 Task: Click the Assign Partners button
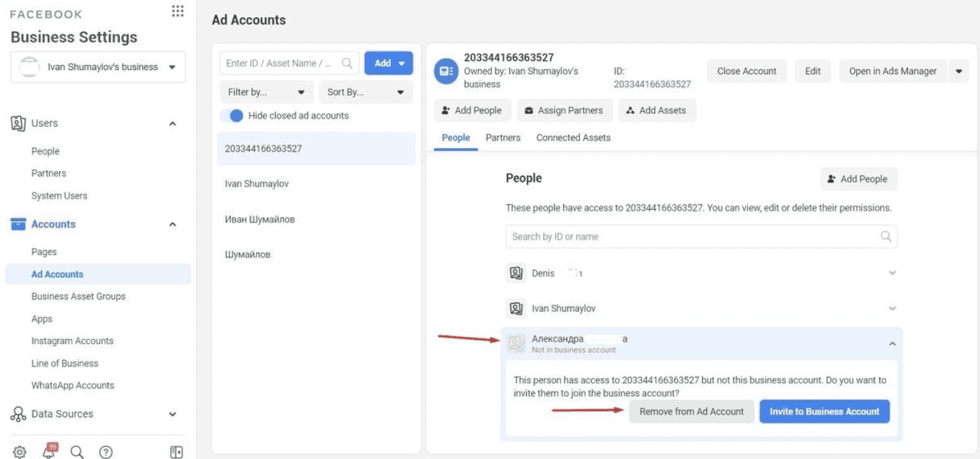click(x=564, y=110)
